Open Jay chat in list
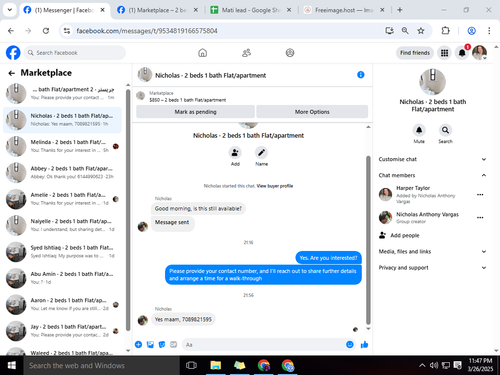The height and width of the screenshot is (375, 500). pos(62,330)
